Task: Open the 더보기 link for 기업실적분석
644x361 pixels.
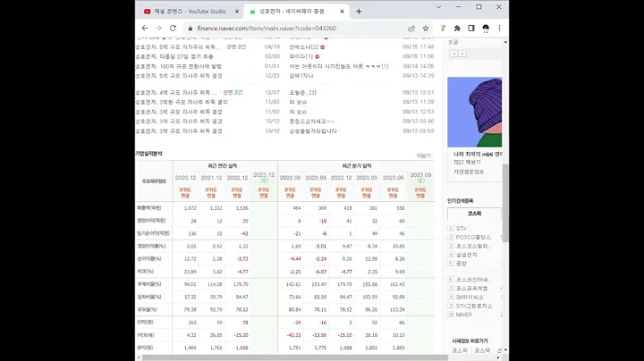Action: pyautogui.click(x=424, y=155)
